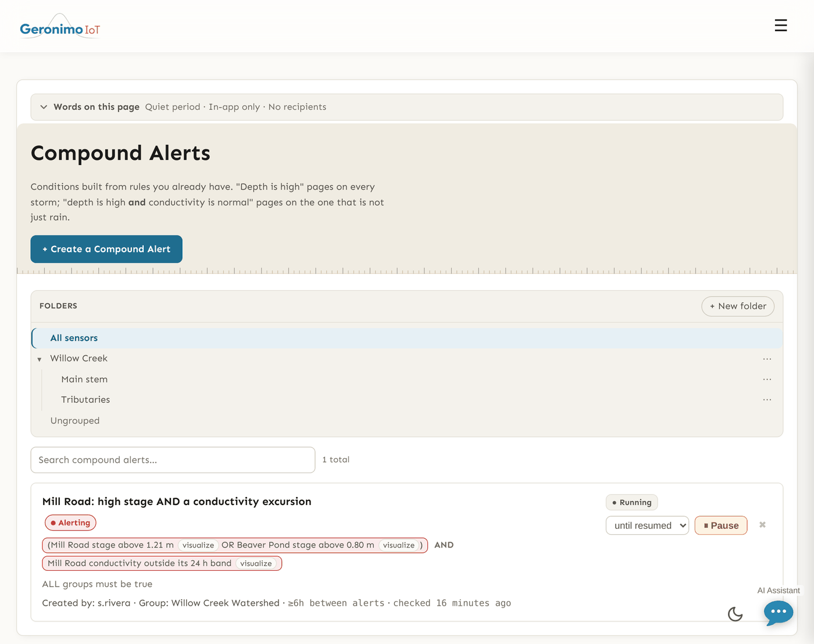814x644 pixels.
Task: Click Create a Compound Alert button
Action: [x=106, y=249]
